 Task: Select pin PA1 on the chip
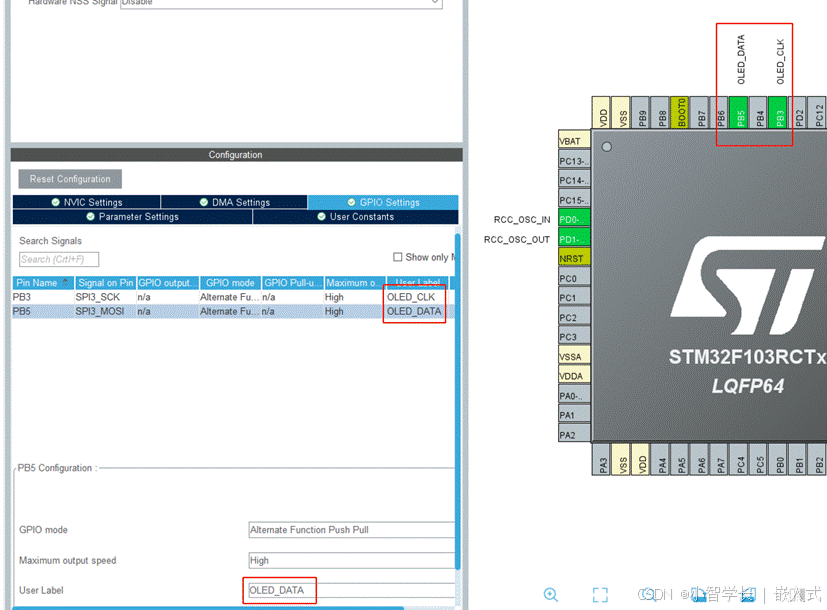[x=574, y=415]
